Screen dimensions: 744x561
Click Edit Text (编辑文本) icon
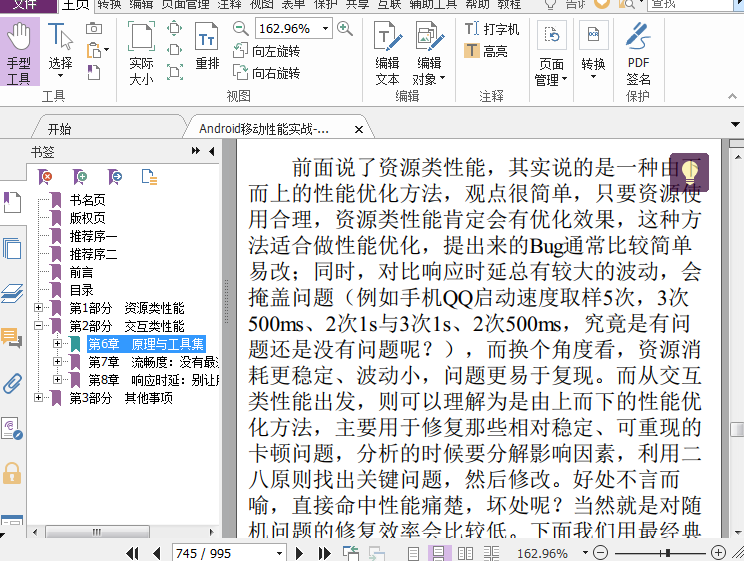(388, 36)
